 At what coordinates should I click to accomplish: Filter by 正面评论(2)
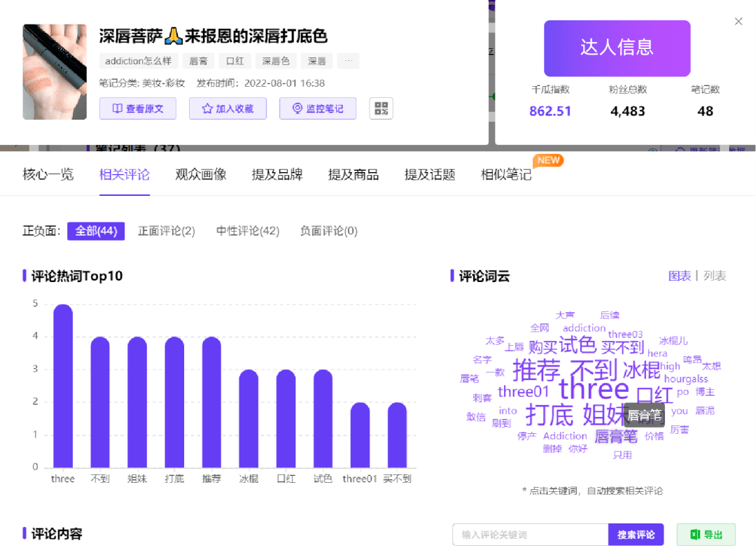pyautogui.click(x=167, y=231)
